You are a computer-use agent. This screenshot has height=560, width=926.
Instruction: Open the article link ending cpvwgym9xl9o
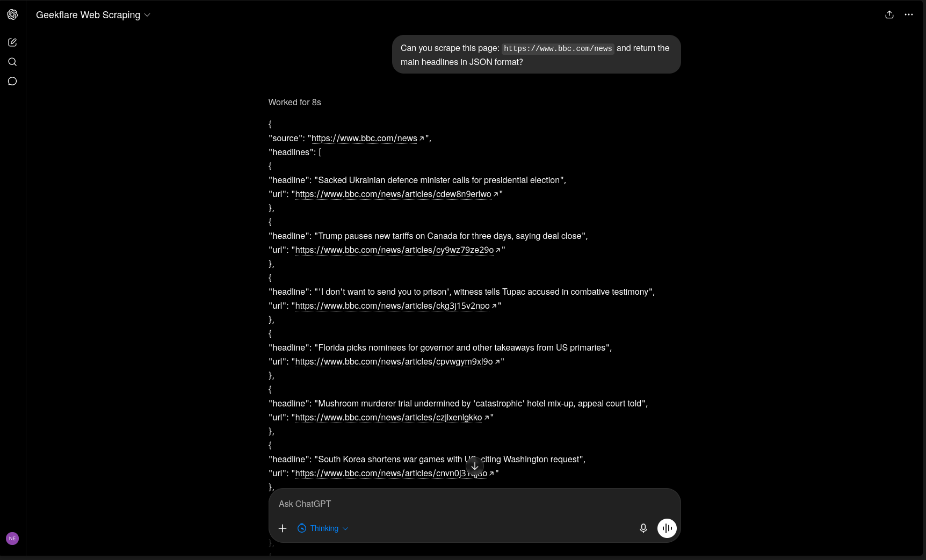397,361
